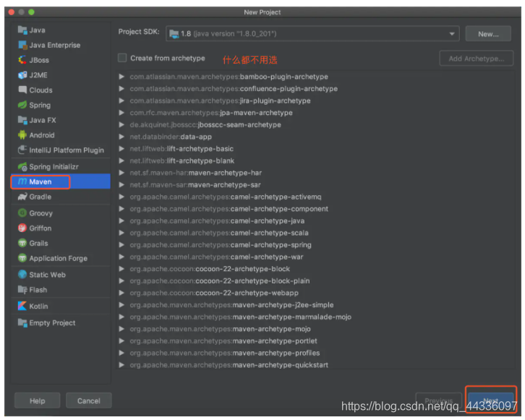Select the Empty Project icon

click(x=22, y=322)
